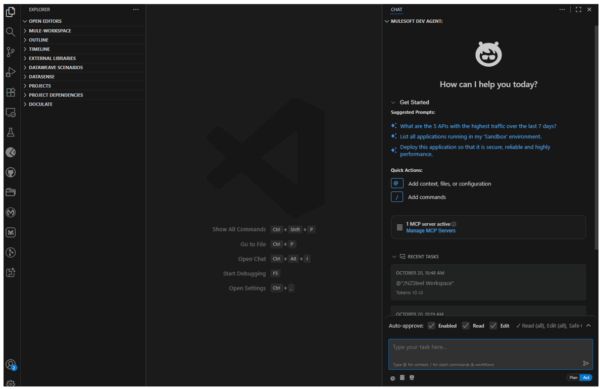600x389 pixels.
Task: Switch to Act mode
Action: click(586, 378)
